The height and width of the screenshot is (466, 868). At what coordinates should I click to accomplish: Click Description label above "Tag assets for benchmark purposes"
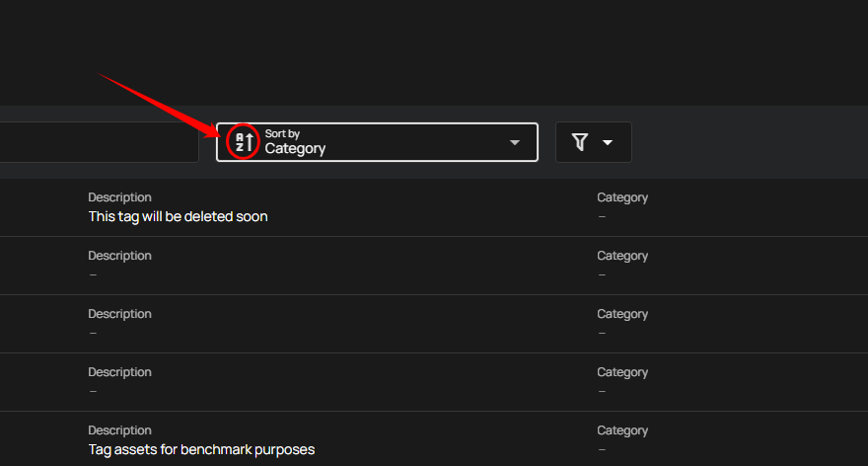point(119,430)
